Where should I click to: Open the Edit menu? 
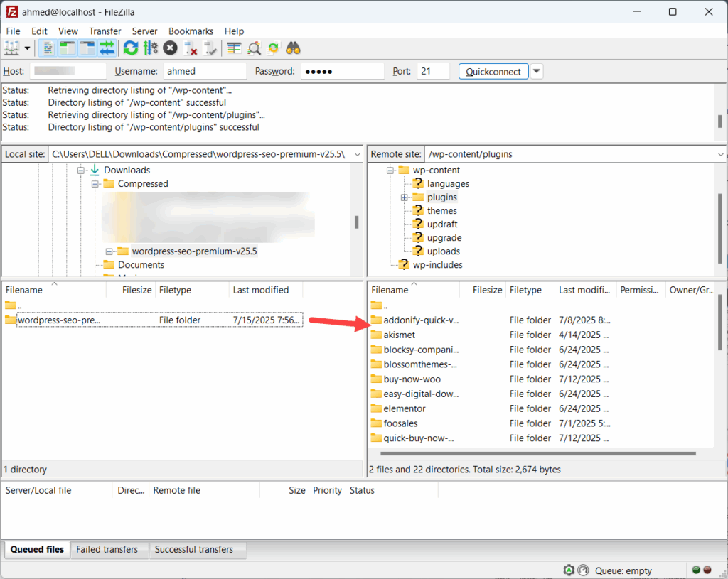40,31
